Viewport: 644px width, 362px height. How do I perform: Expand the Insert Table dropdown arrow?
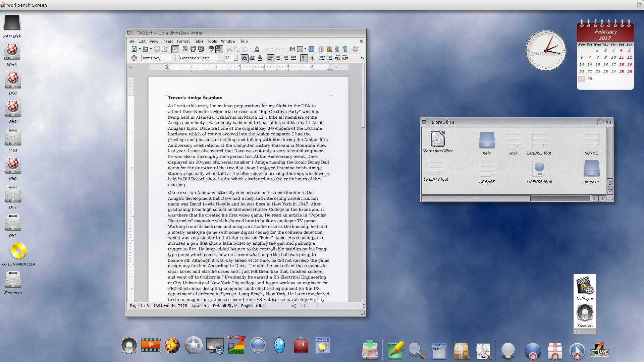tap(305, 49)
